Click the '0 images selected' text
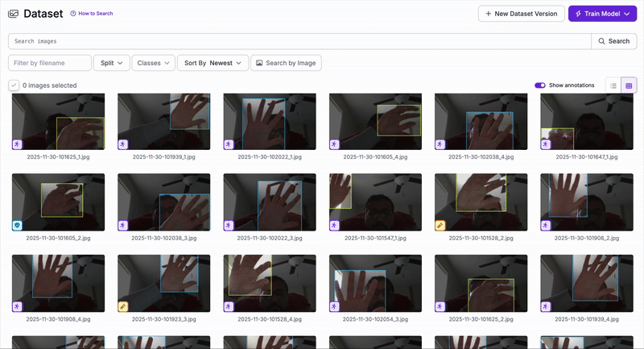Viewport: 644px width, 349px height. coord(50,85)
